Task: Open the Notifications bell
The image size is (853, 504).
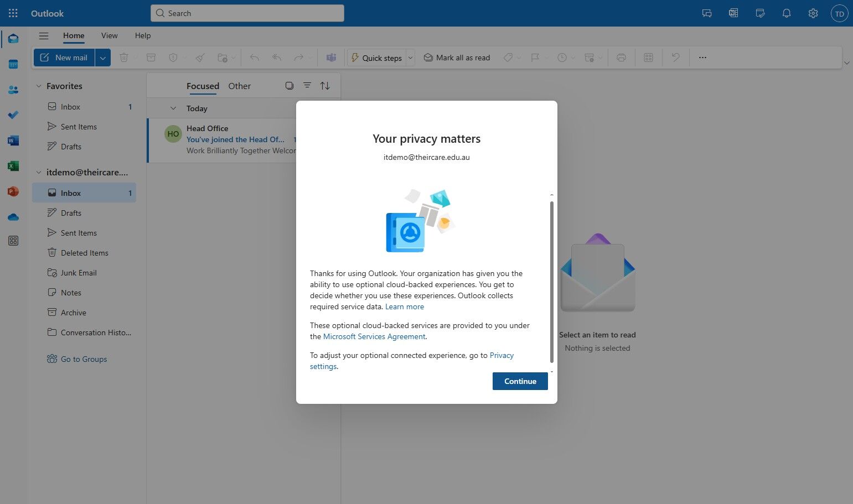Action: (787, 13)
